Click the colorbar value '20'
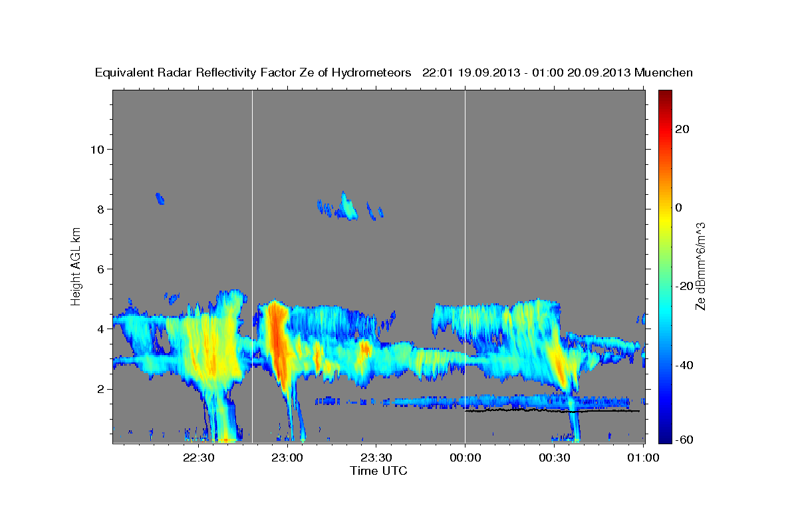 681,129
